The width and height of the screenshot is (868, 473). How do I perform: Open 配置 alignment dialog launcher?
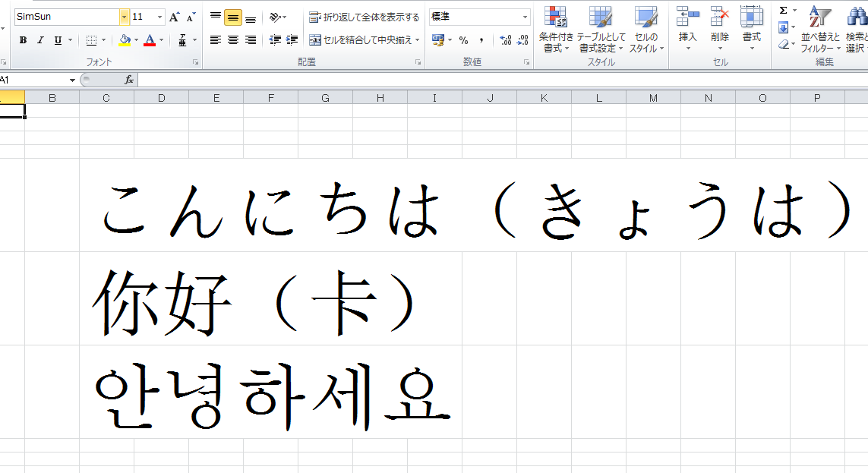(x=418, y=62)
